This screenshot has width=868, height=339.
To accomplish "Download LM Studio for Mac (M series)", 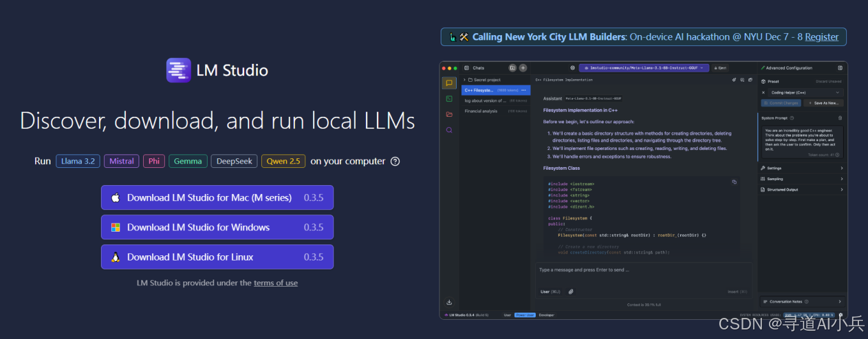I will point(217,197).
